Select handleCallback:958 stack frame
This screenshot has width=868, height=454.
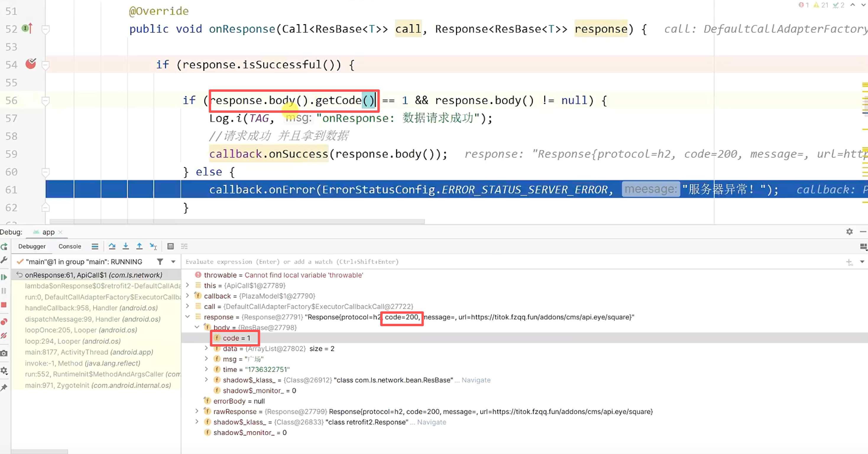[x=91, y=308]
